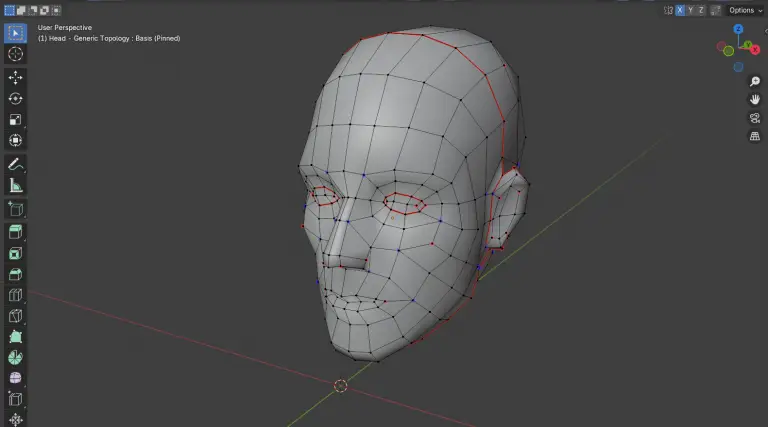
Task: Switch perspective/orthographic projection
Action: 755,136
